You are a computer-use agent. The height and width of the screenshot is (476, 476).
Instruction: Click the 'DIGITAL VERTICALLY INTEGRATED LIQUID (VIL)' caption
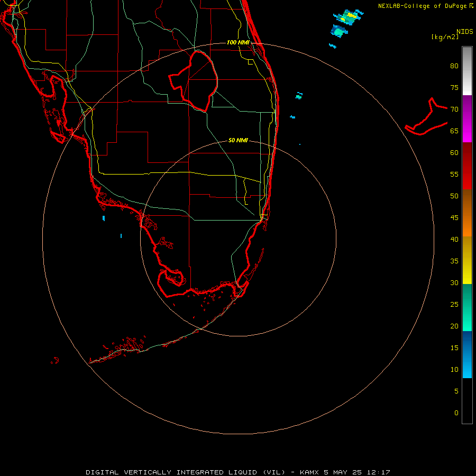click(x=185, y=472)
